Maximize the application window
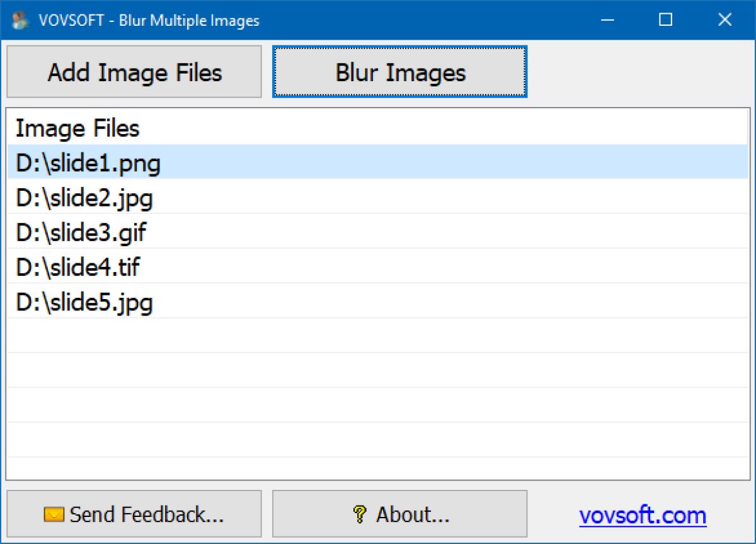The width and height of the screenshot is (756, 544). [665, 20]
